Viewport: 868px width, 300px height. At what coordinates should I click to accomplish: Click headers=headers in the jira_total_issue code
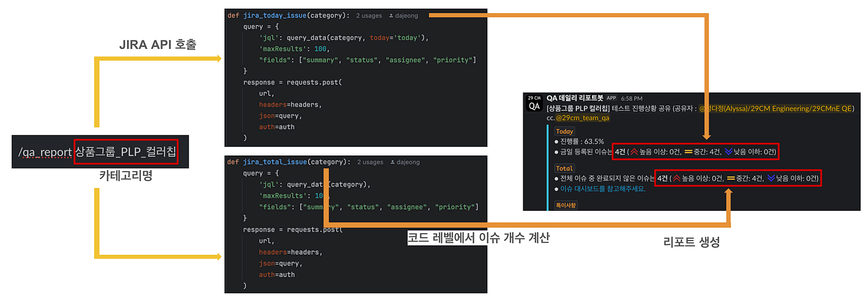pos(291,252)
